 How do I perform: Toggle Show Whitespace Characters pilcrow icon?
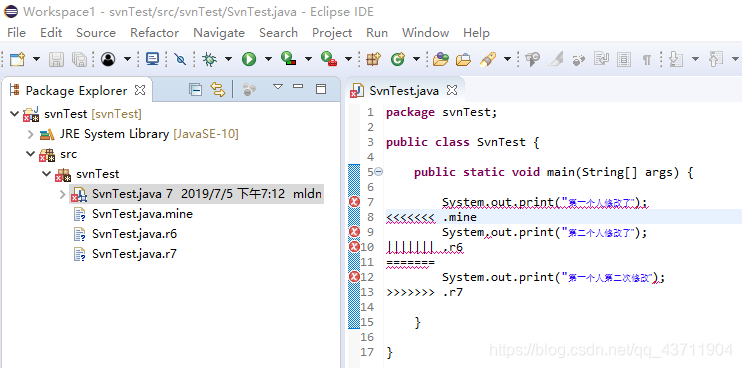click(x=646, y=60)
